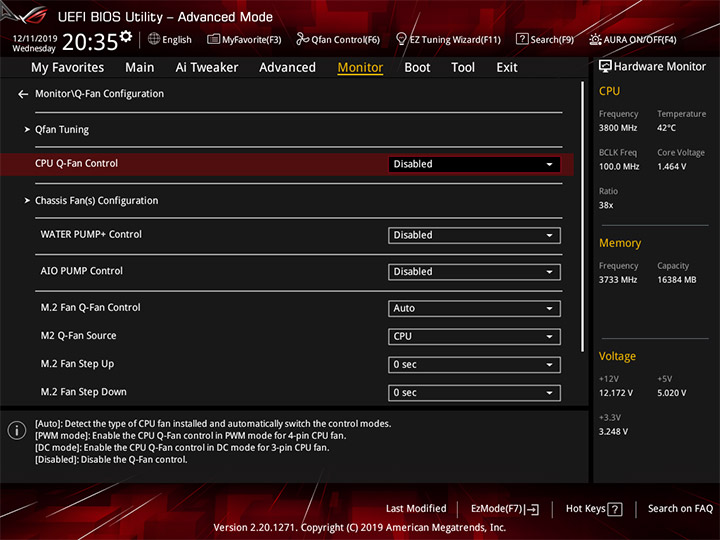This screenshot has height=540, width=720.
Task: Open M.2 Fan Step Up dropdown
Action: coord(474,365)
